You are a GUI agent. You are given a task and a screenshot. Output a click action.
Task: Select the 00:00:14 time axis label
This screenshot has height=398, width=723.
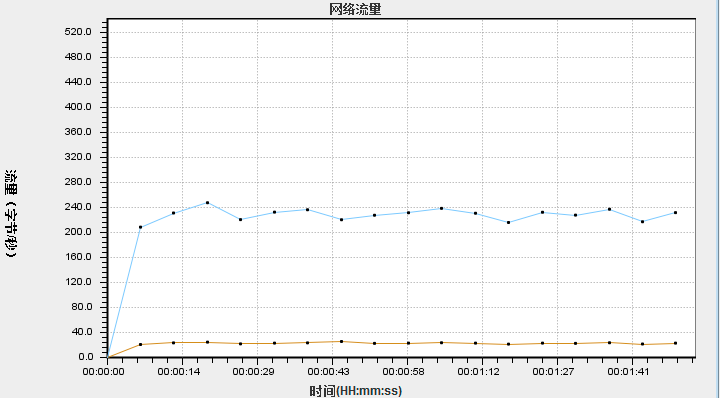coord(178,371)
